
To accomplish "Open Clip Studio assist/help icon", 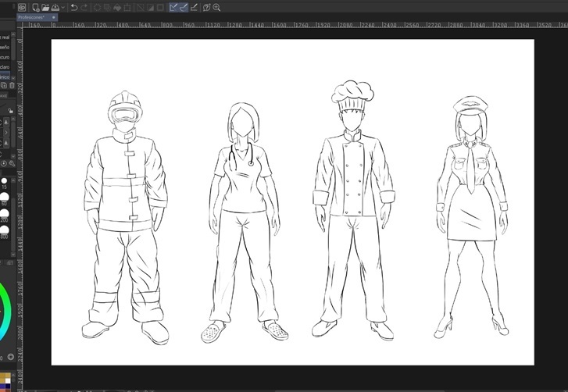I will [206, 7].
